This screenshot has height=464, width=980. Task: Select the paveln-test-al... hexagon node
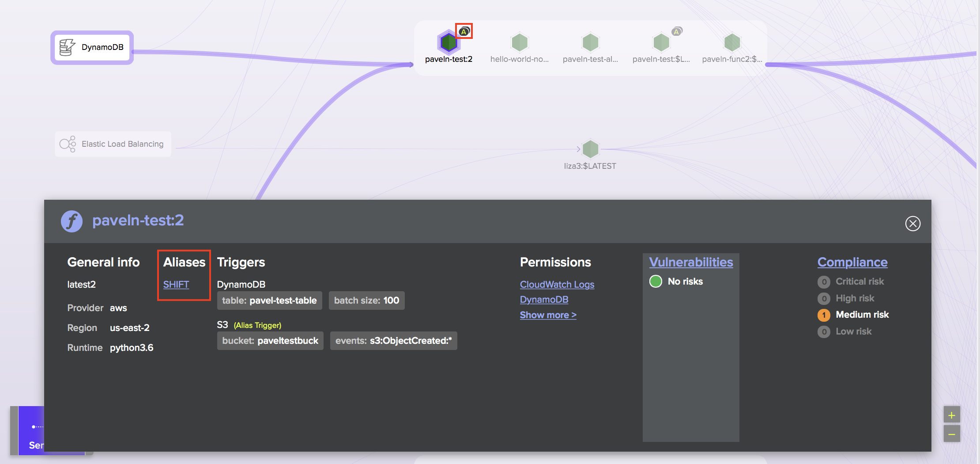click(x=590, y=42)
